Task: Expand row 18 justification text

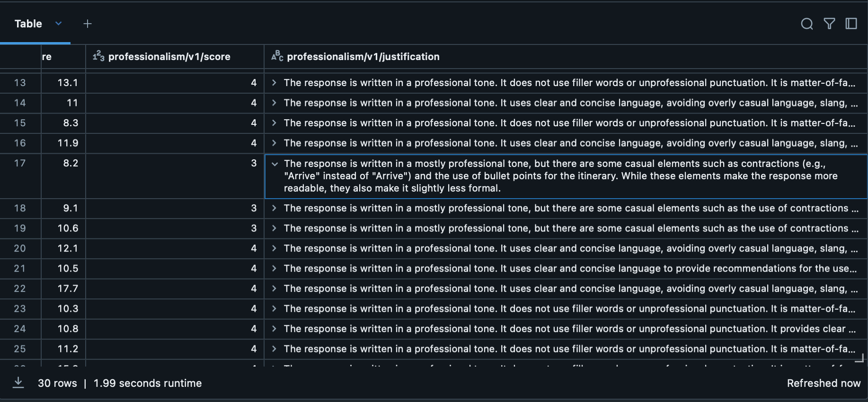Action: click(274, 208)
